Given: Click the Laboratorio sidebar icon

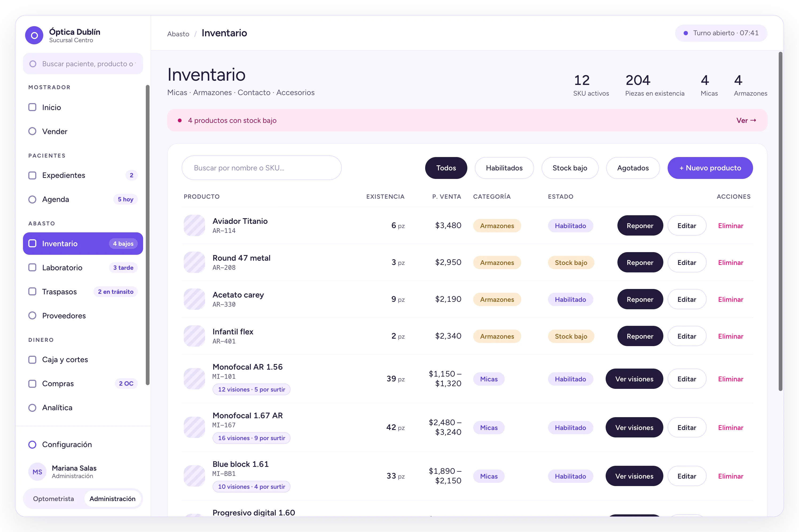Looking at the screenshot, I should tap(32, 268).
